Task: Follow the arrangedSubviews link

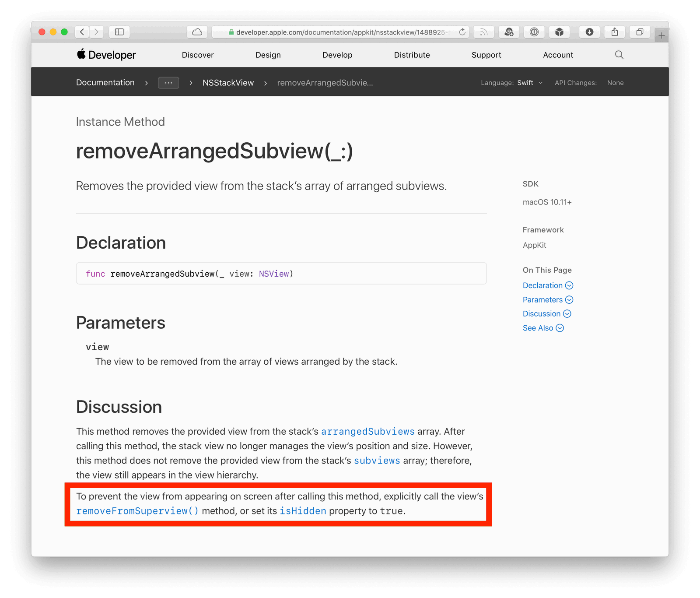Action: (367, 432)
